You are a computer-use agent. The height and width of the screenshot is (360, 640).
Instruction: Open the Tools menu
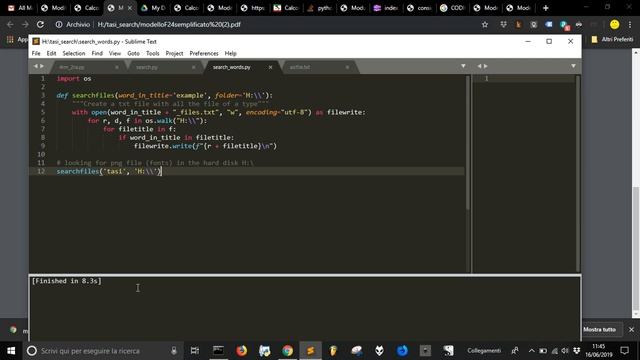click(x=152, y=53)
